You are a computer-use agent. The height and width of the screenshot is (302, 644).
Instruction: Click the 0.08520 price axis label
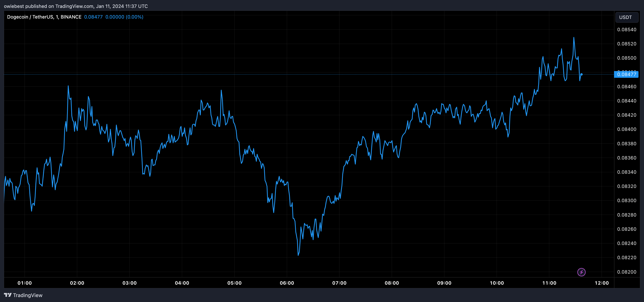(x=627, y=44)
